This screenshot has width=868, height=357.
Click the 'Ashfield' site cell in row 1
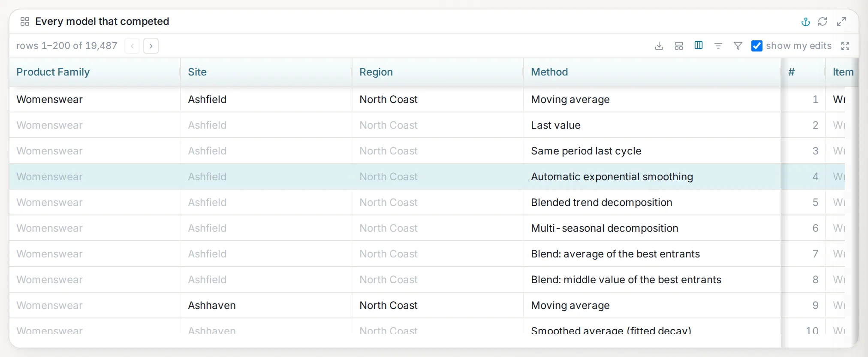(x=266, y=99)
